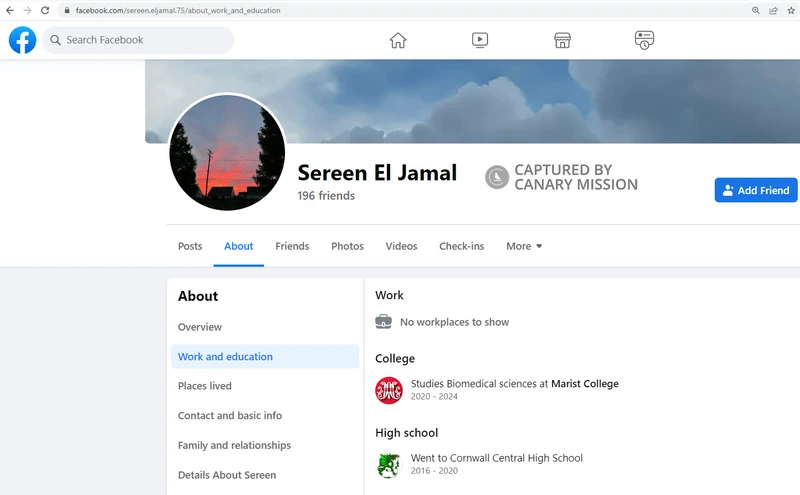Open the Watch video icon
The image size is (800, 495).
pos(480,40)
